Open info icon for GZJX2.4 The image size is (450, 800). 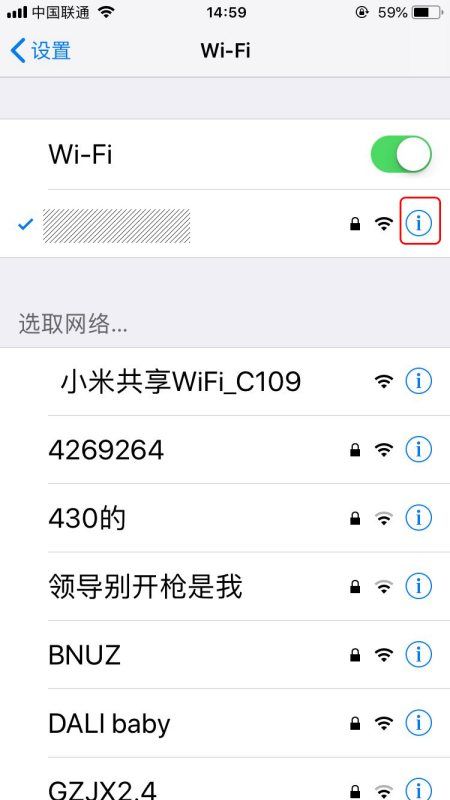[419, 790]
